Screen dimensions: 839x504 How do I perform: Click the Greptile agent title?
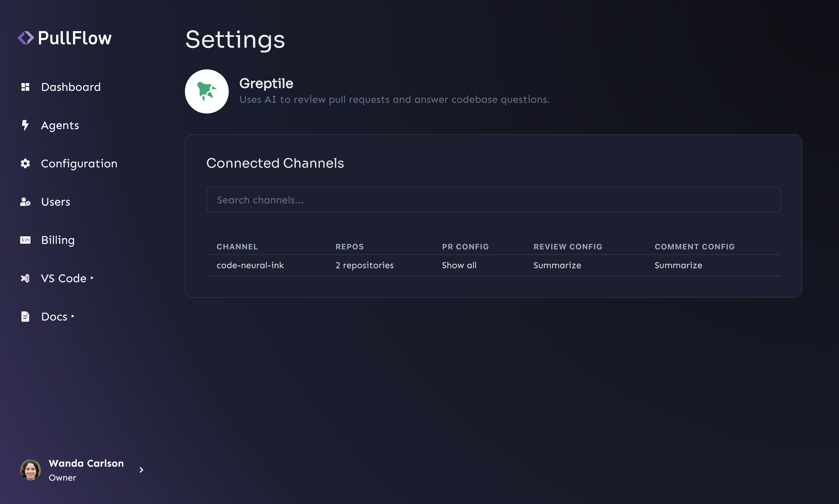(266, 84)
